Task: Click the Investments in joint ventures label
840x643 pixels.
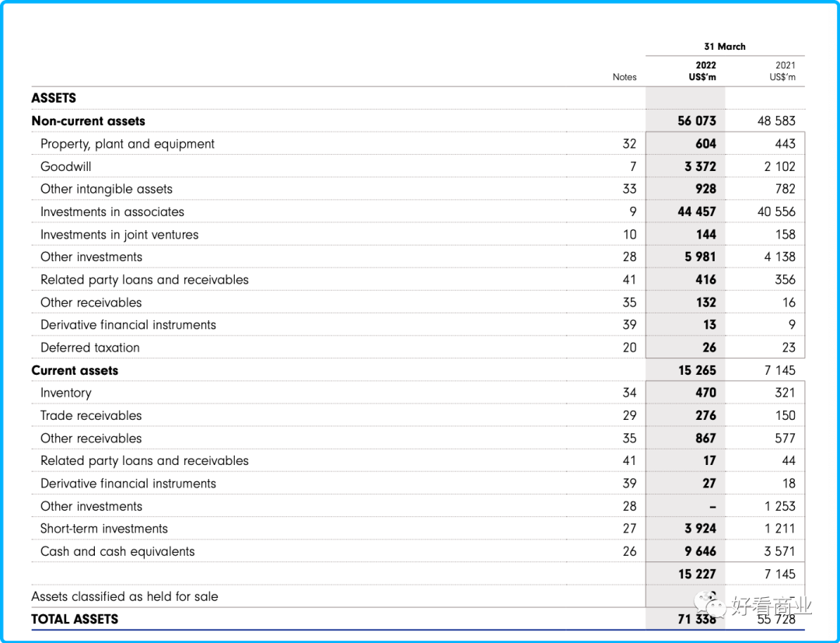Action: click(119, 235)
